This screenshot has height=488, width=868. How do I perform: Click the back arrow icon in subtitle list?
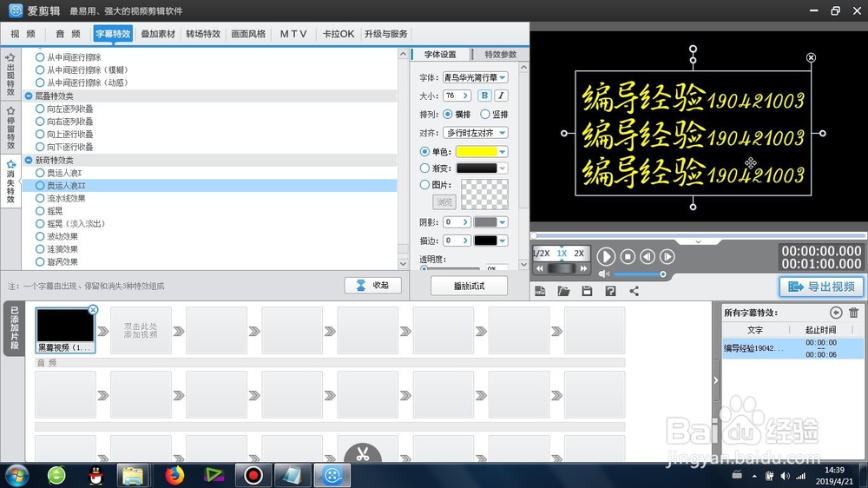pyautogui.click(x=836, y=313)
